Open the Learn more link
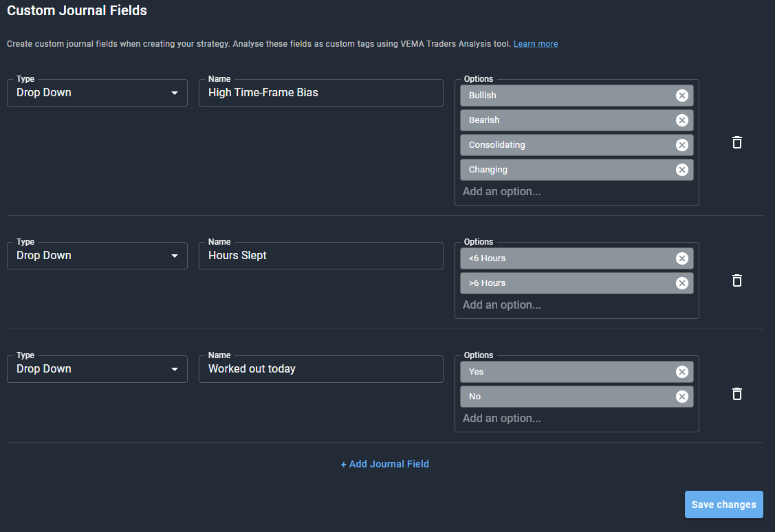775x532 pixels. (x=536, y=44)
